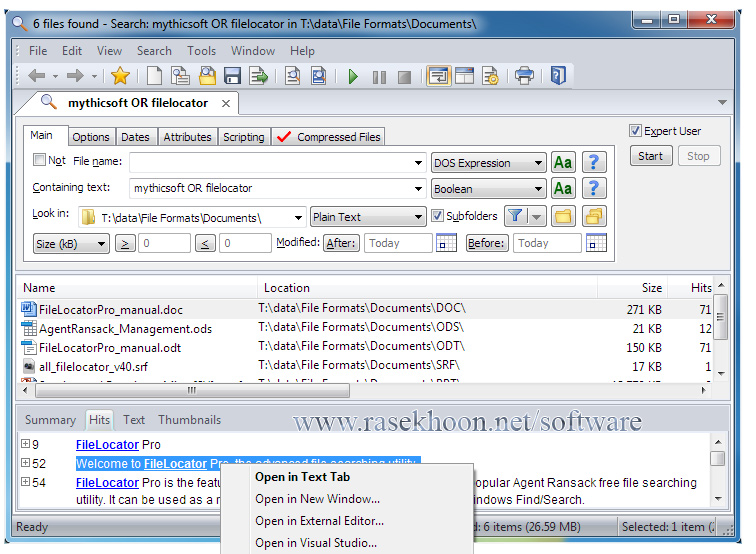Viewport: 756px width, 554px height.
Task: Open the Favorites star icon
Action: [x=120, y=76]
